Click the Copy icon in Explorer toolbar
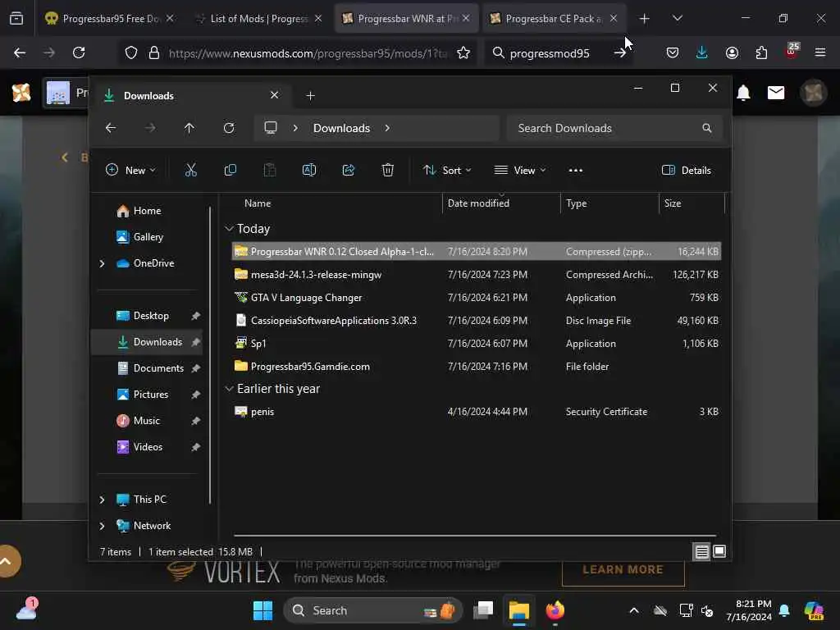Screen dimensions: 840x630 pyautogui.click(x=231, y=171)
